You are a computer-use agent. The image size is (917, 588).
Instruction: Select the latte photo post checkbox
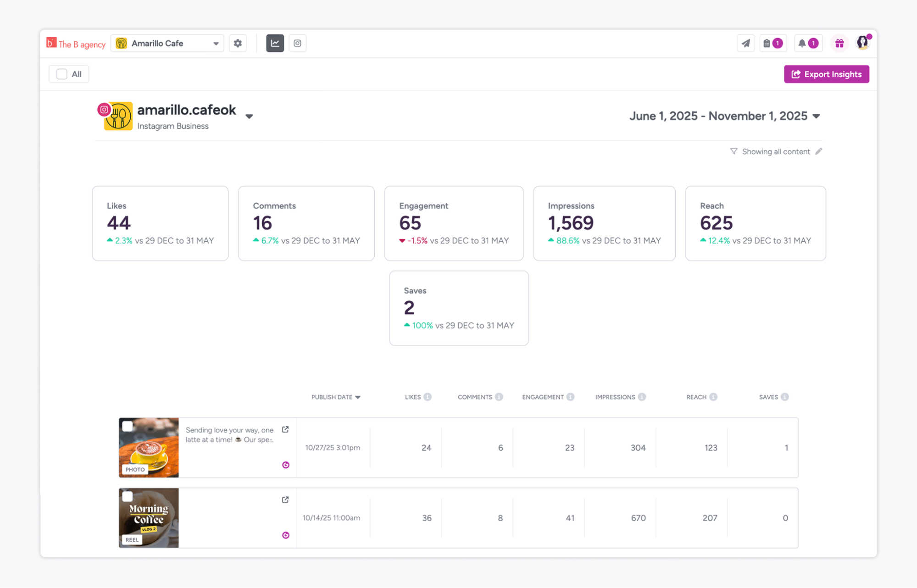click(x=128, y=426)
